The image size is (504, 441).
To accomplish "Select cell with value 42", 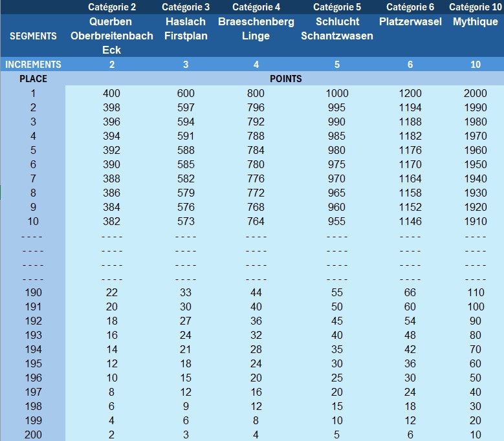I will point(410,349).
